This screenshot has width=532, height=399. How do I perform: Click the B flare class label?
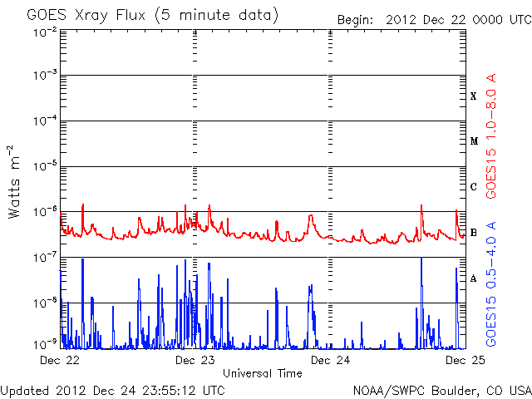[474, 233]
